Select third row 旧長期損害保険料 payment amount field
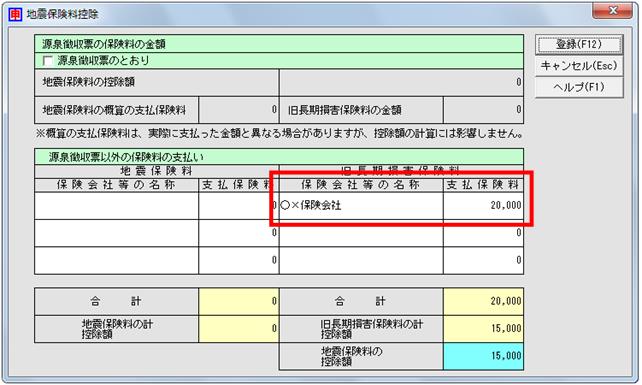Viewport: 642px width, 385px height. 483,260
